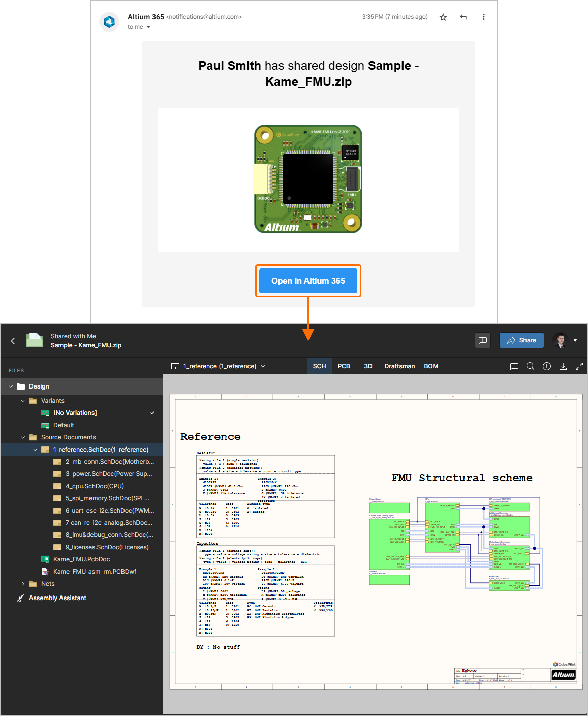The width and height of the screenshot is (588, 716).
Task: Collapse the Source Documents folder
Action: [x=22, y=437]
